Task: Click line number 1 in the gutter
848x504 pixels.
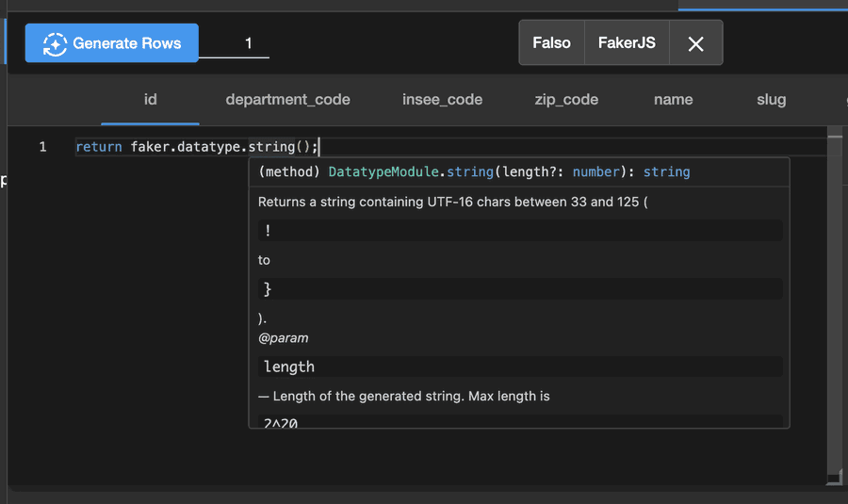Action: 42,147
